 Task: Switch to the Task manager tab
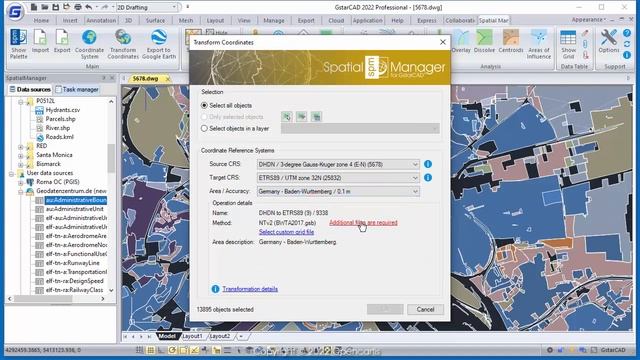pos(77,89)
